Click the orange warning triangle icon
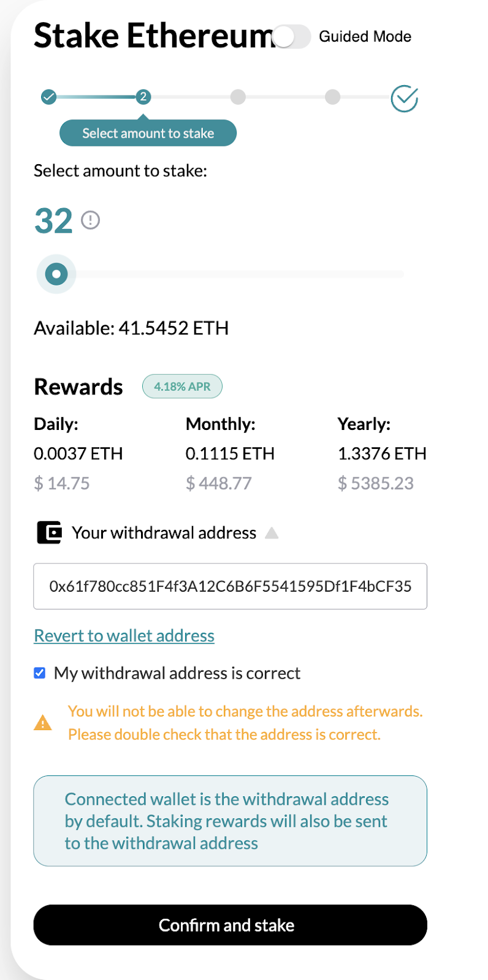This screenshot has height=980, width=488. point(42,723)
